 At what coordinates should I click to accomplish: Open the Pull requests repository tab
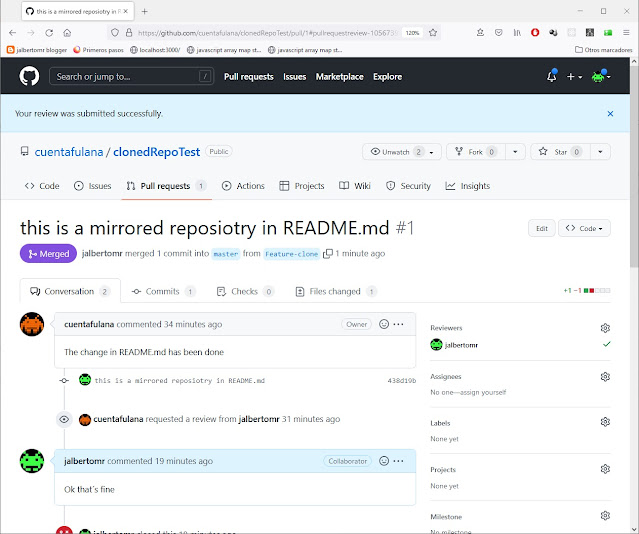pos(166,186)
